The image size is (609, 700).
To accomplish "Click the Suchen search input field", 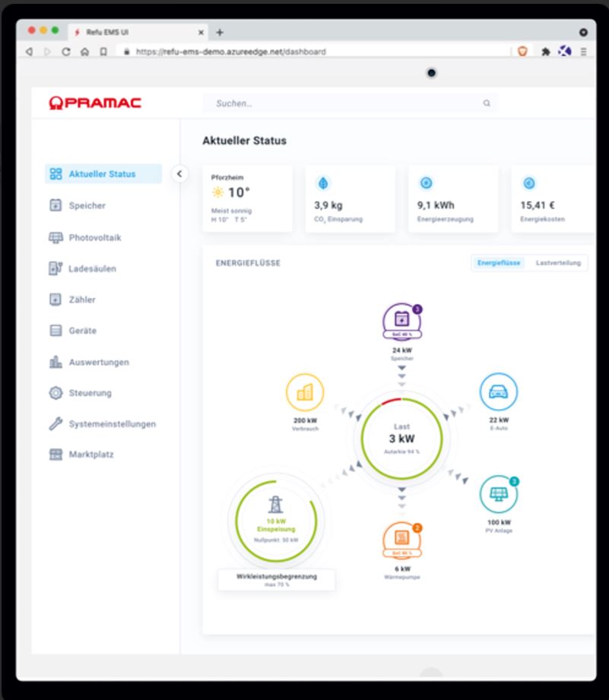I will click(342, 103).
